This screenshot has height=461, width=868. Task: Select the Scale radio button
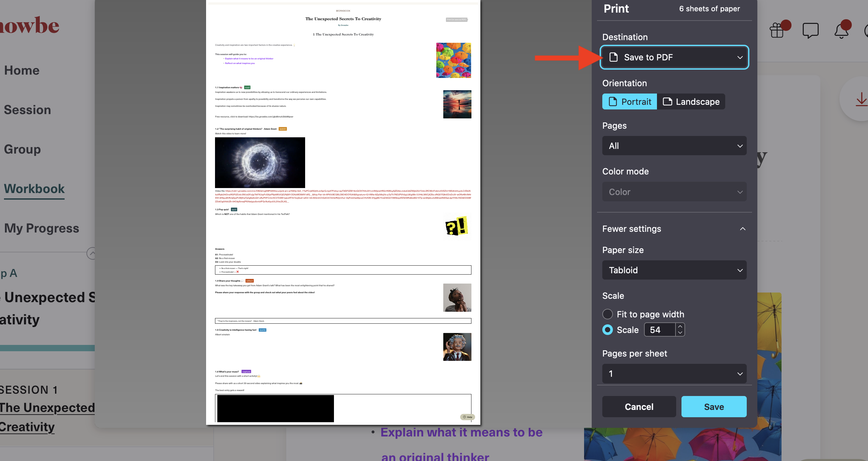tap(608, 329)
